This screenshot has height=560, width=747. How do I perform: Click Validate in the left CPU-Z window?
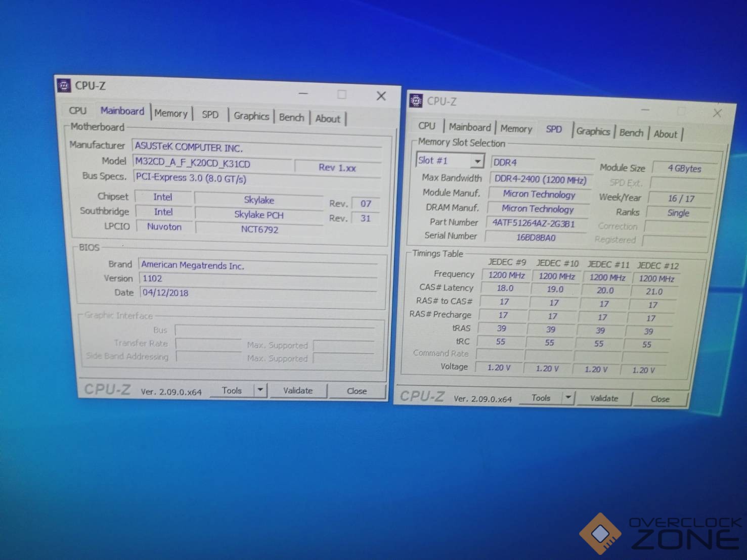[298, 391]
